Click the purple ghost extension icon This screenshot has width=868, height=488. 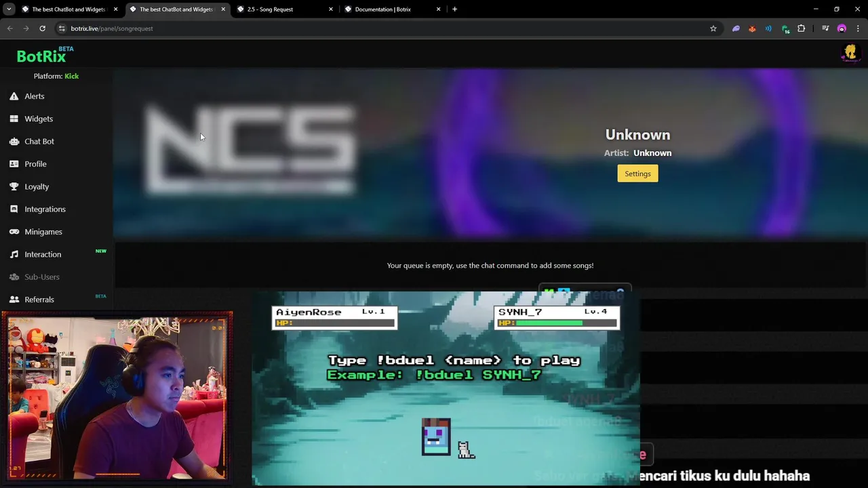point(736,28)
